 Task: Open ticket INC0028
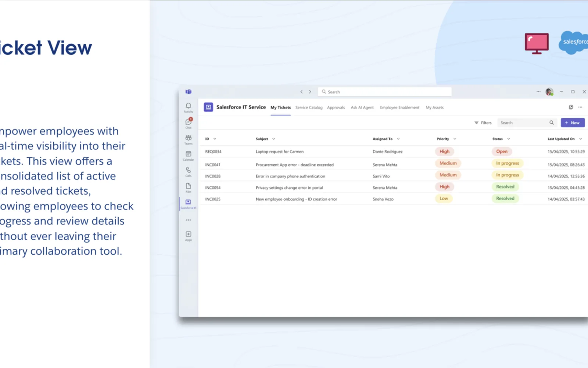(213, 176)
